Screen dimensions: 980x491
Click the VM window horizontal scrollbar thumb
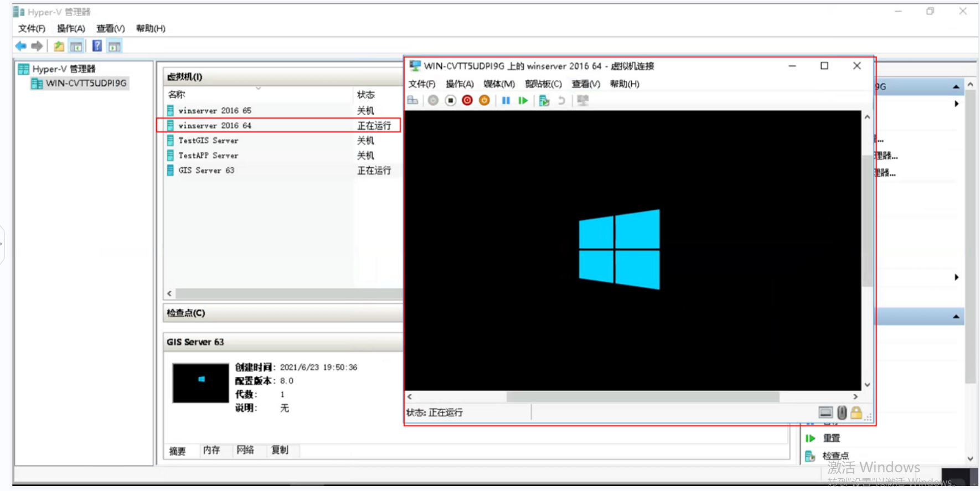coord(642,397)
